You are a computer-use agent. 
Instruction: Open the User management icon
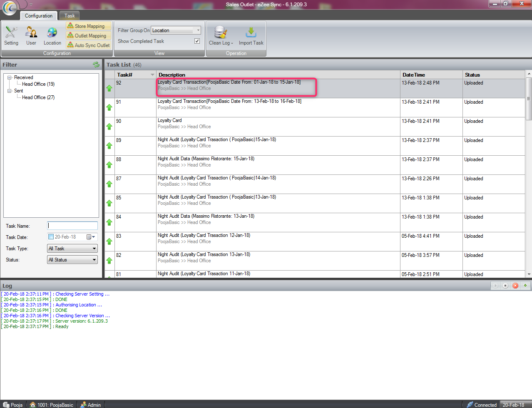[x=31, y=36]
